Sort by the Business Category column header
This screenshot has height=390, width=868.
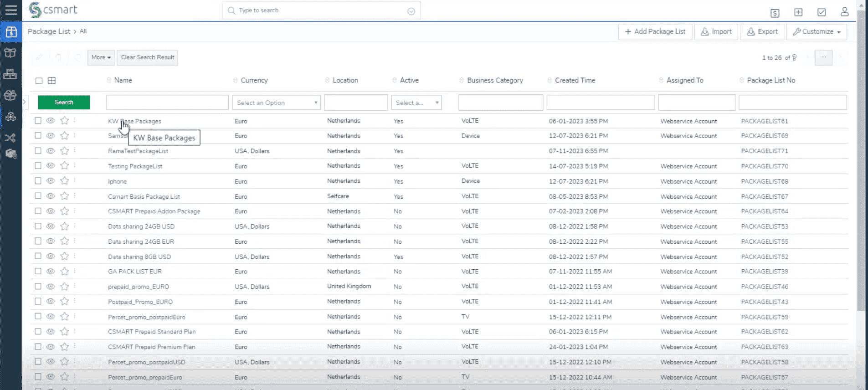[495, 80]
